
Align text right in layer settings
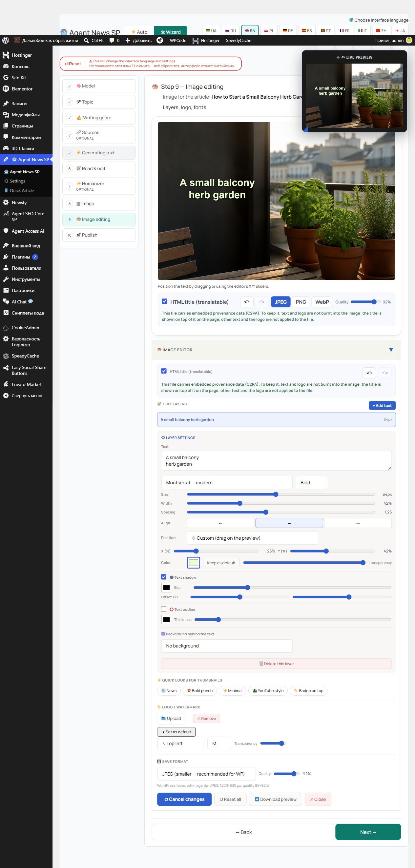coord(358,523)
